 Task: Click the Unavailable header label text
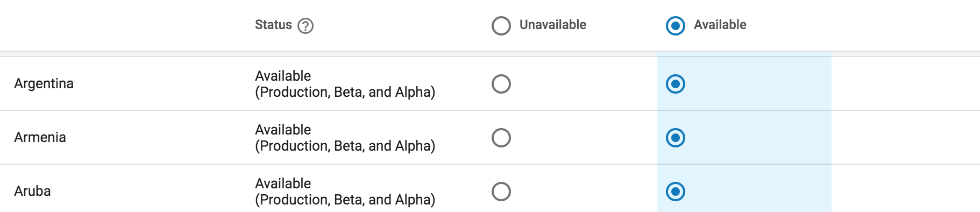coord(553,25)
